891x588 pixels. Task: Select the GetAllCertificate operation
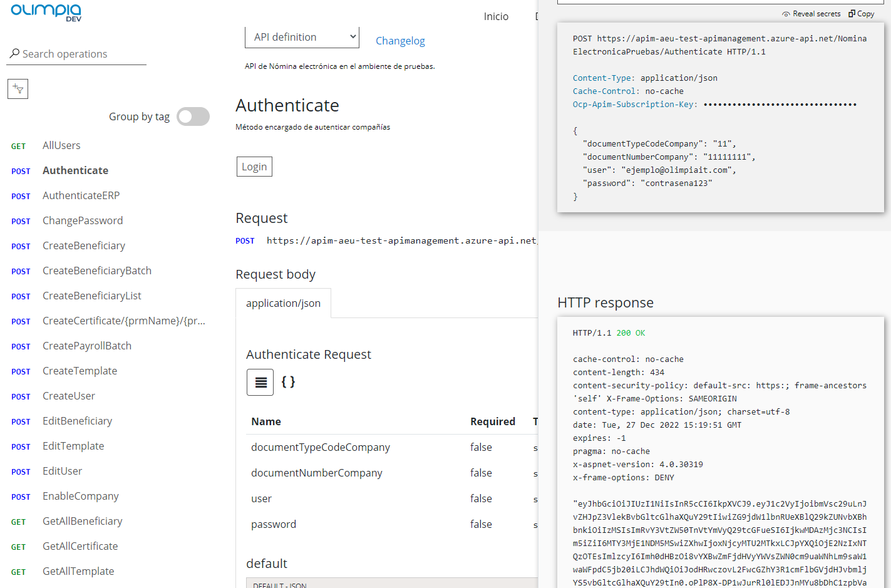[80, 546]
